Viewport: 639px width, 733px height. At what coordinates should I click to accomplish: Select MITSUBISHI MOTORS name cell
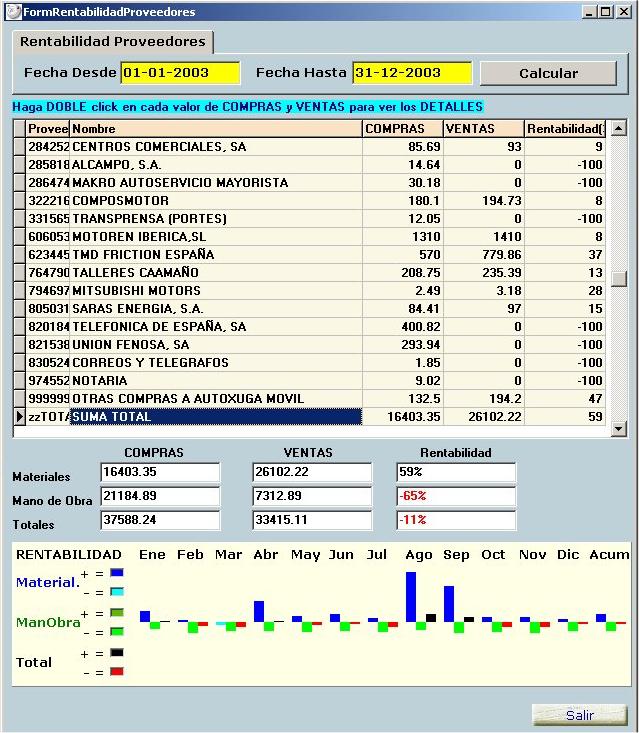216,291
